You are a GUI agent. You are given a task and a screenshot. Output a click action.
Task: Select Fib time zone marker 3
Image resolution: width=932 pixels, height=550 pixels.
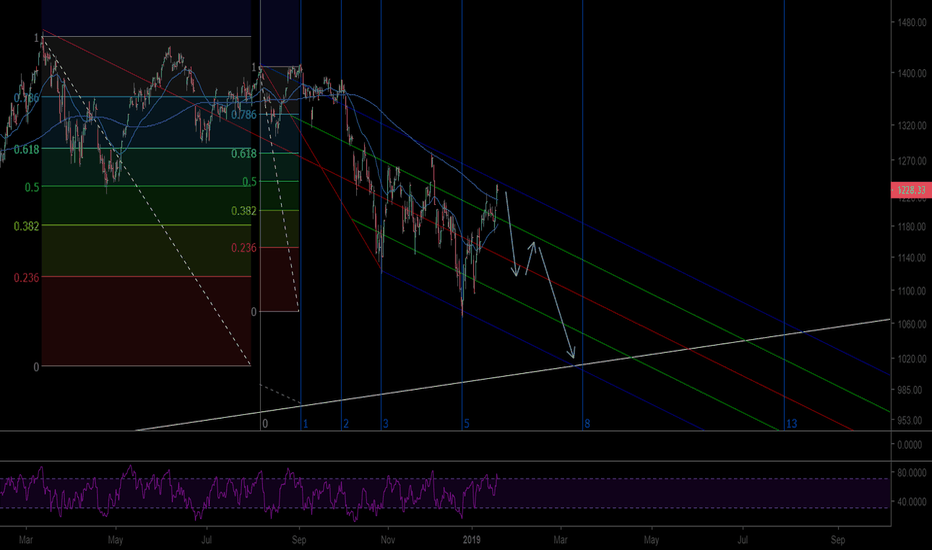[385, 424]
